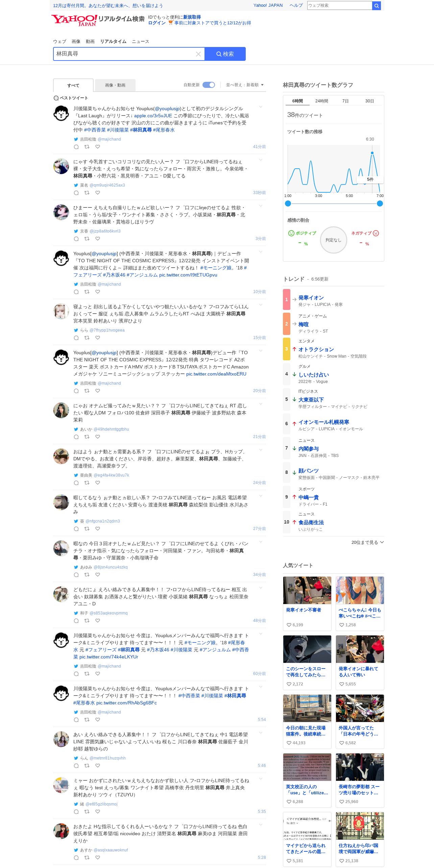Open the @youplusjp mention in the first tweet
The width and height of the screenshot is (434, 868).
coord(167,109)
